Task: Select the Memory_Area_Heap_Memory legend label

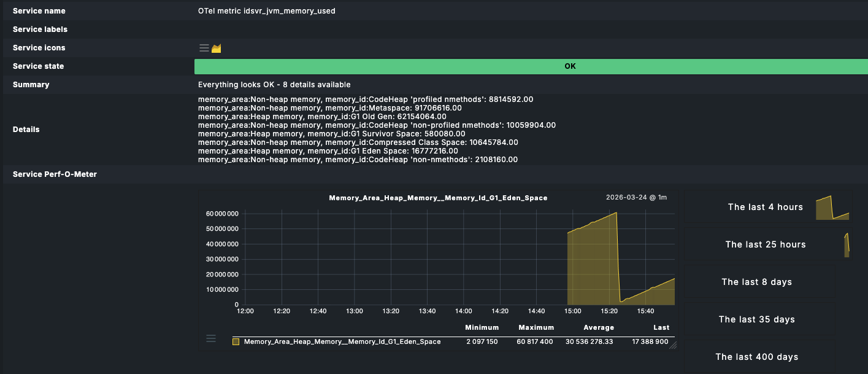Action: 342,341
